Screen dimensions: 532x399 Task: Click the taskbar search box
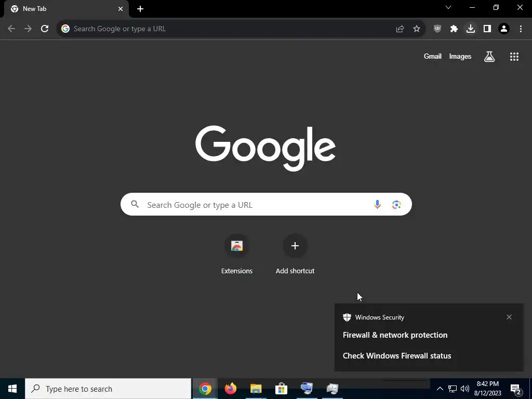(x=108, y=389)
